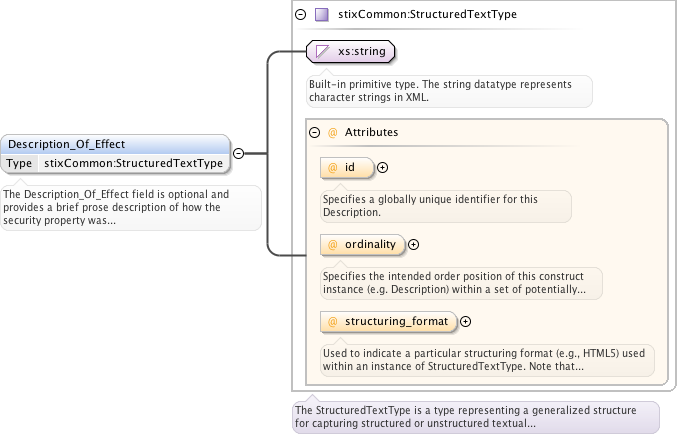Select the Description_Of_Effect element title
Screen dimensions: 678x437
click(x=66, y=144)
